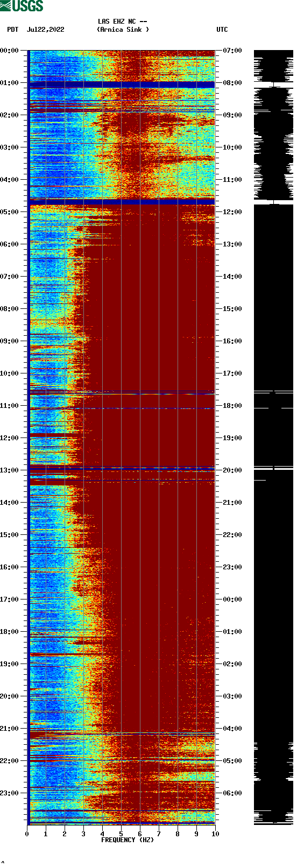Click the 13:00 UTC time label
This screenshot has width=297, height=868.
(232, 244)
